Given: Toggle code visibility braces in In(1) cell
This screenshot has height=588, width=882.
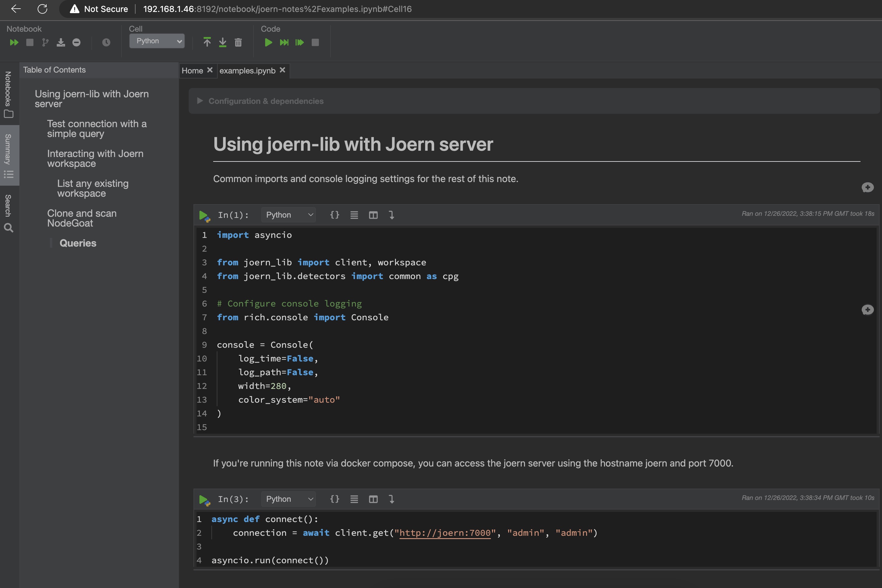Looking at the screenshot, I should coord(334,215).
